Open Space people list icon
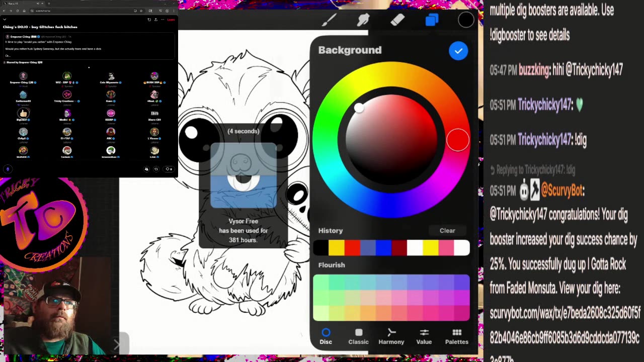The width and height of the screenshot is (644, 362). (x=147, y=169)
